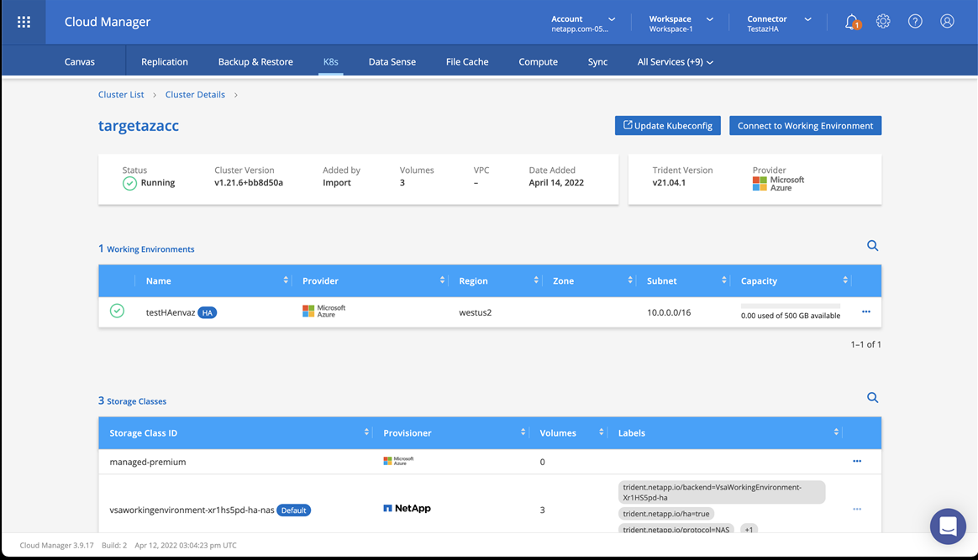
Task: Search the Working Environments table
Action: (872, 246)
